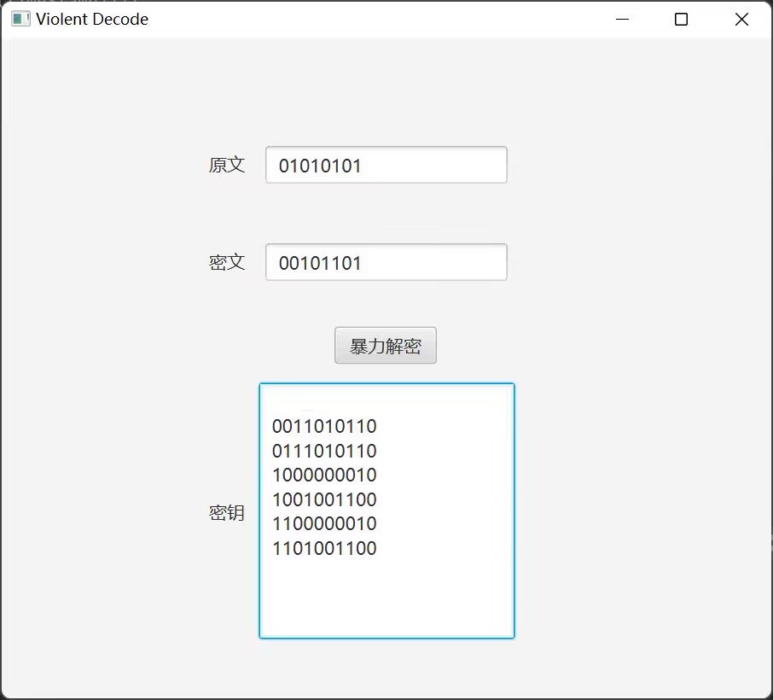Click the 密文 label
The width and height of the screenshot is (773, 700).
pyautogui.click(x=227, y=263)
